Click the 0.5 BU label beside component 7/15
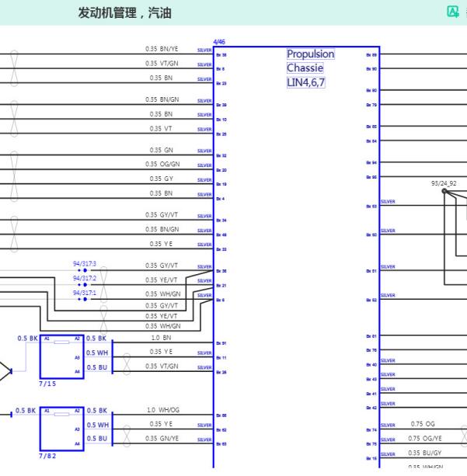 pos(97,367)
